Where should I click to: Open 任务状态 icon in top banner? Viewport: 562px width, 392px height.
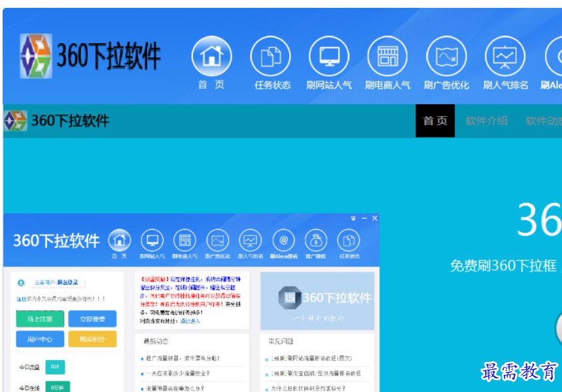click(271, 56)
